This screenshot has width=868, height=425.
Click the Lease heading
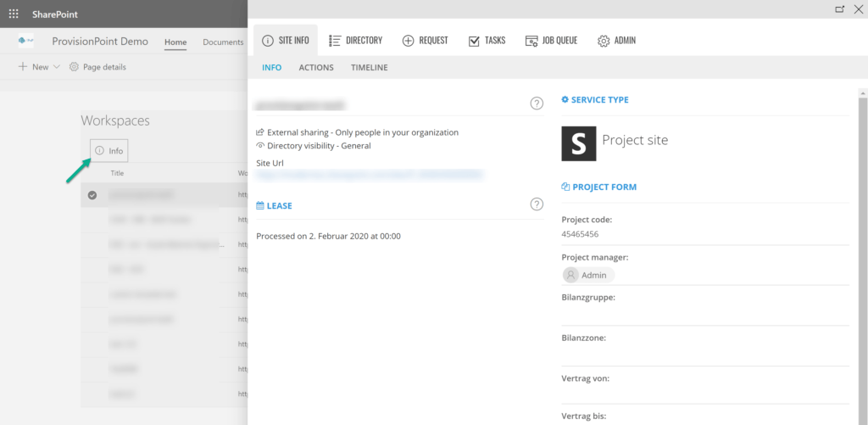coord(274,205)
